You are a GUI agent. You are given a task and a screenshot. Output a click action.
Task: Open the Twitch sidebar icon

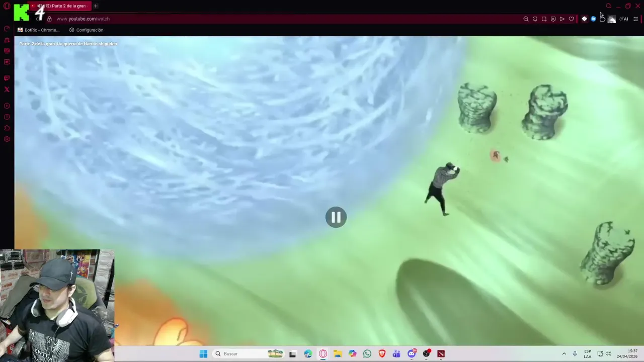(7, 78)
